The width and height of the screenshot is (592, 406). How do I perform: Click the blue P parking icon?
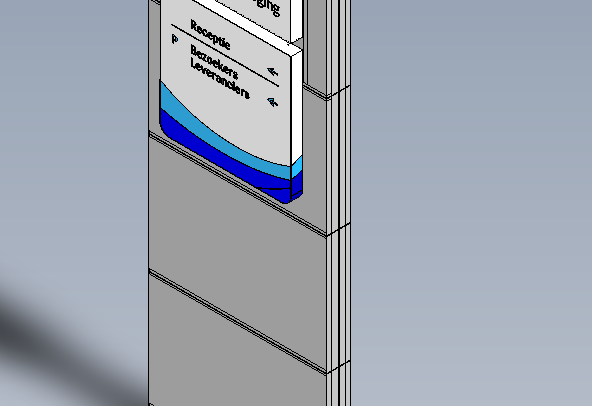click(x=174, y=39)
